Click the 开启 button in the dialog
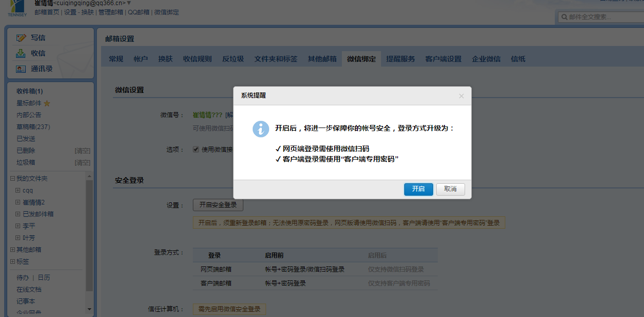Viewport: 644px width, 317px height. (418, 189)
